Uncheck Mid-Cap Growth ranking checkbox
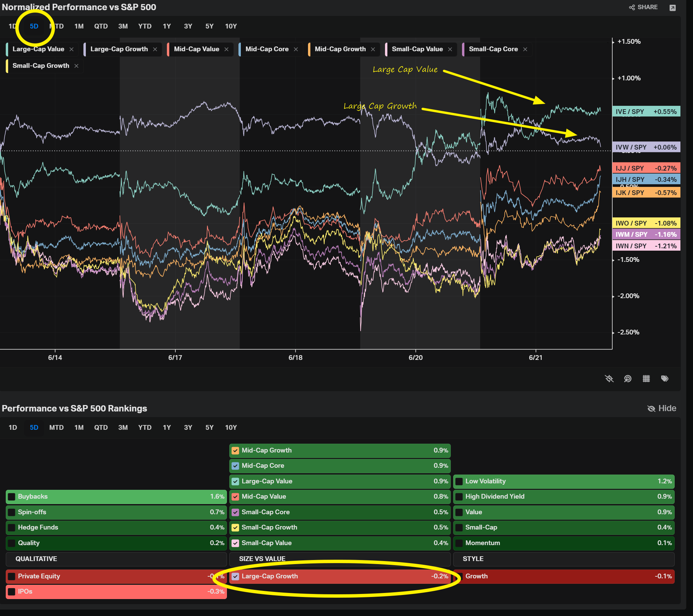The width and height of the screenshot is (693, 616). tap(235, 450)
